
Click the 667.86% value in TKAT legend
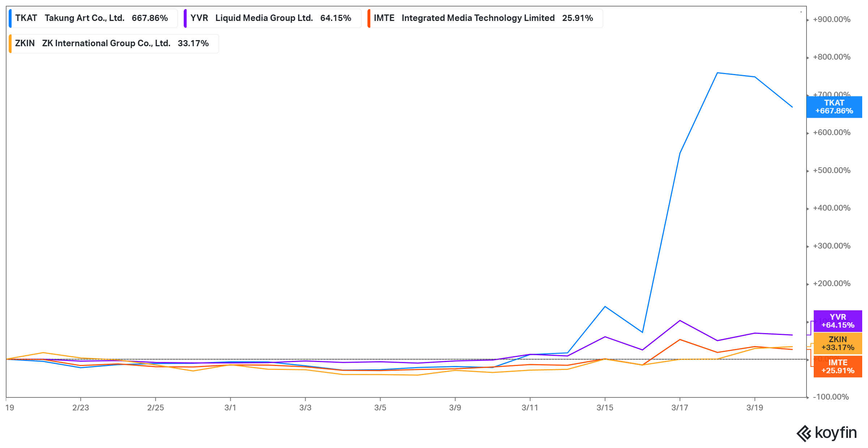(150, 18)
